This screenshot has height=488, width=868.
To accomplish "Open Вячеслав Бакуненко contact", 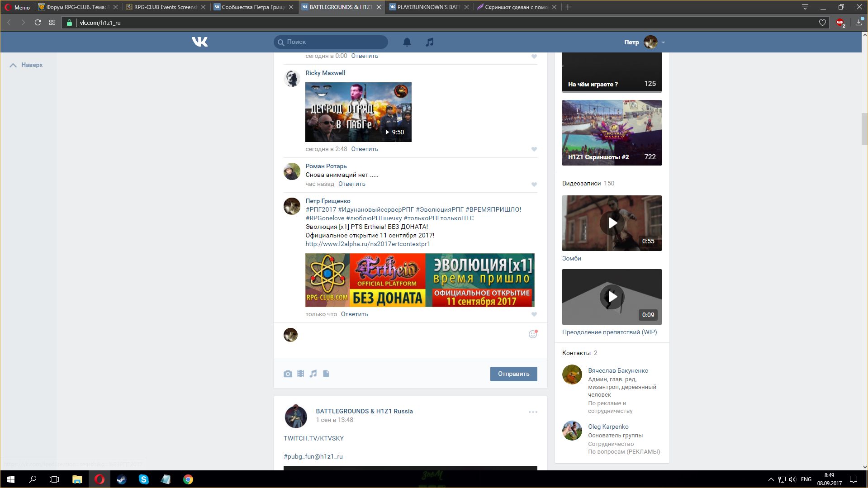I will [618, 371].
